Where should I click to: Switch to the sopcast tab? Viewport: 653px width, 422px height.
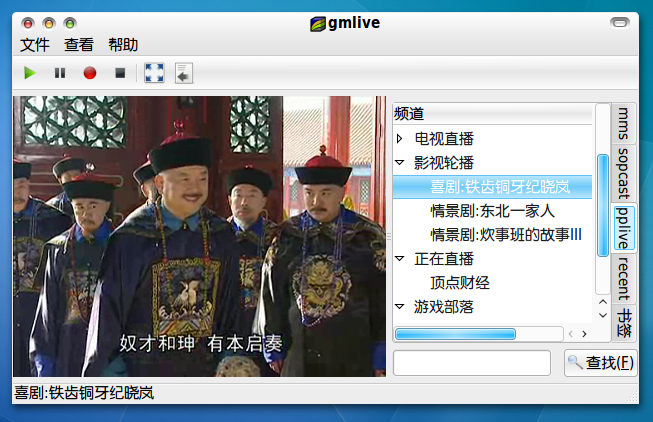pos(623,174)
